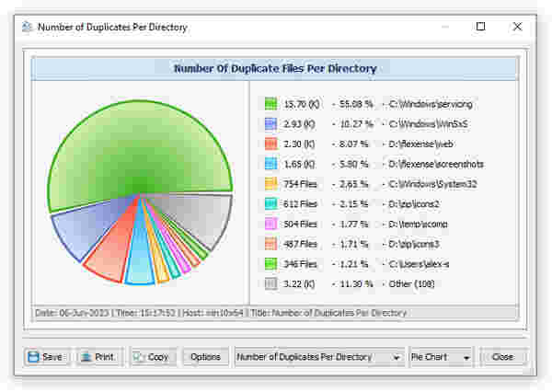Click the green swatch for C:\Windows\servicing

click(x=270, y=104)
